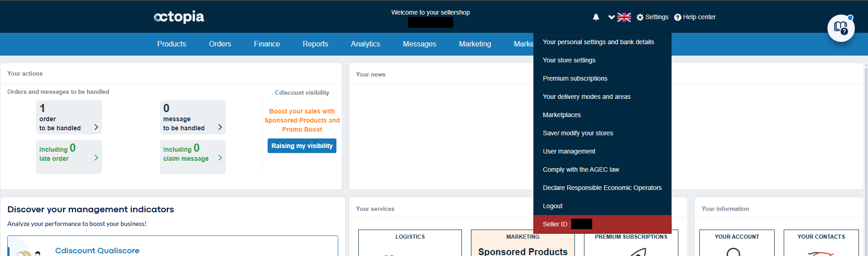The image size is (868, 256).
Task: Open Premium subscriptions menu entry
Action: pyautogui.click(x=602, y=78)
